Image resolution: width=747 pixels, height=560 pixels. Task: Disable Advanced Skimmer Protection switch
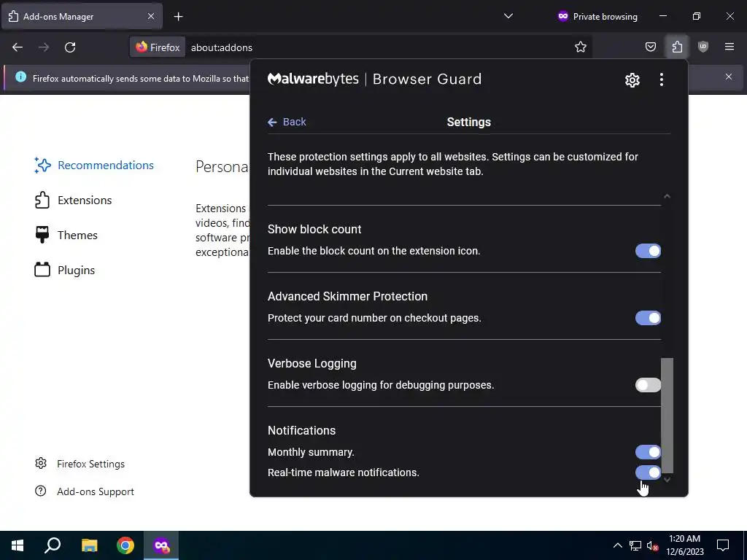pyautogui.click(x=648, y=318)
